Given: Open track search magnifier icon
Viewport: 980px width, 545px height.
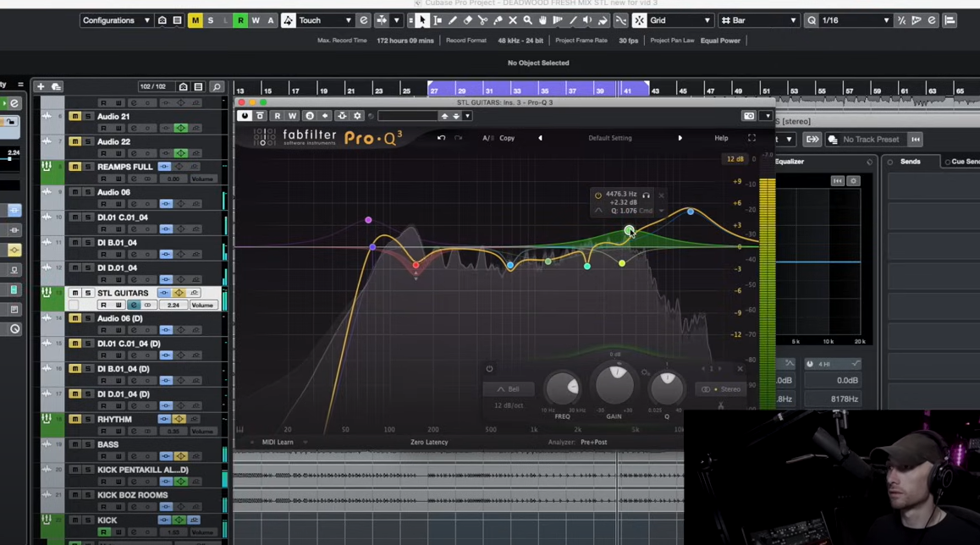Looking at the screenshot, I should (x=217, y=87).
